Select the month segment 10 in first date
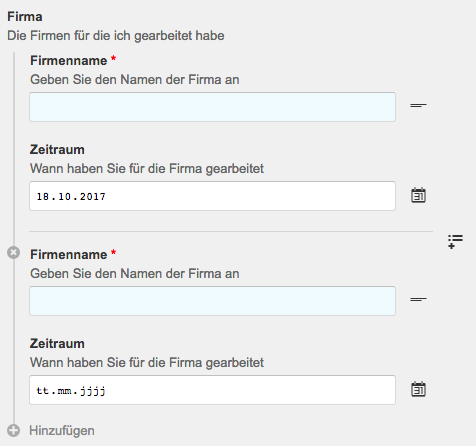 click(65, 197)
